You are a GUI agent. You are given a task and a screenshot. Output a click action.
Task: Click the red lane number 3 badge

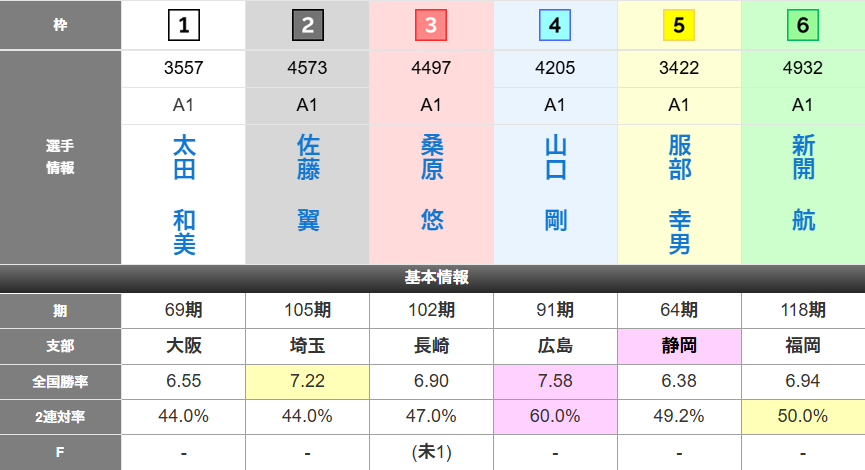tap(431, 25)
